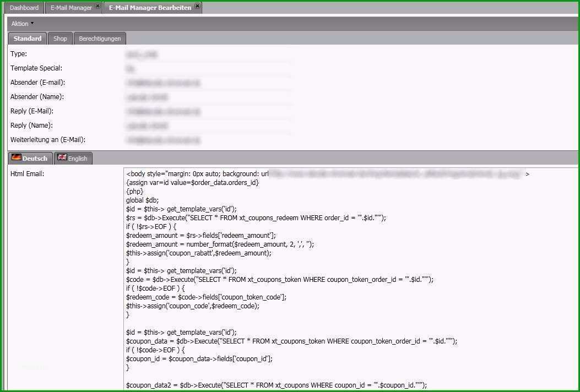Click the 'global $db;' code line
This screenshot has width=580, height=392.
click(x=143, y=200)
